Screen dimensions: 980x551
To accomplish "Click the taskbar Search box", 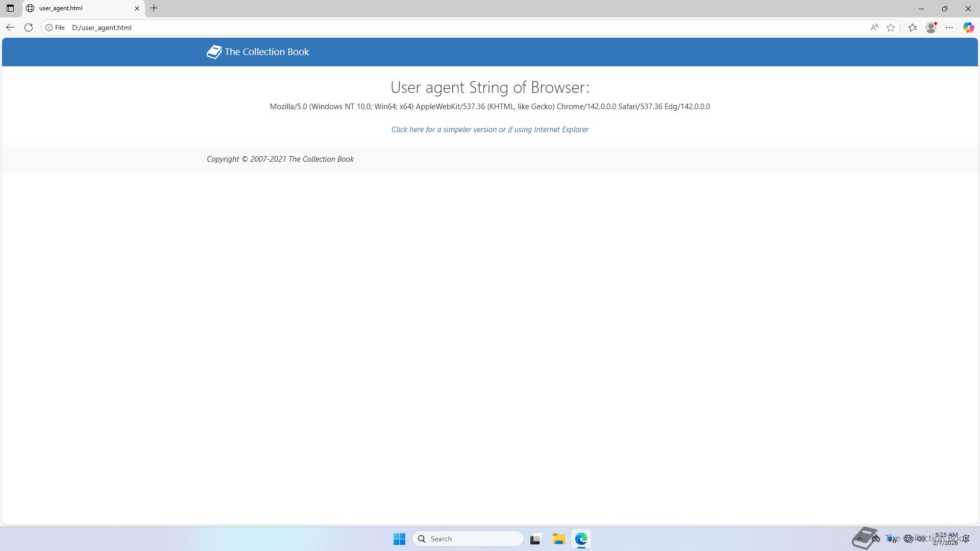I will click(468, 539).
